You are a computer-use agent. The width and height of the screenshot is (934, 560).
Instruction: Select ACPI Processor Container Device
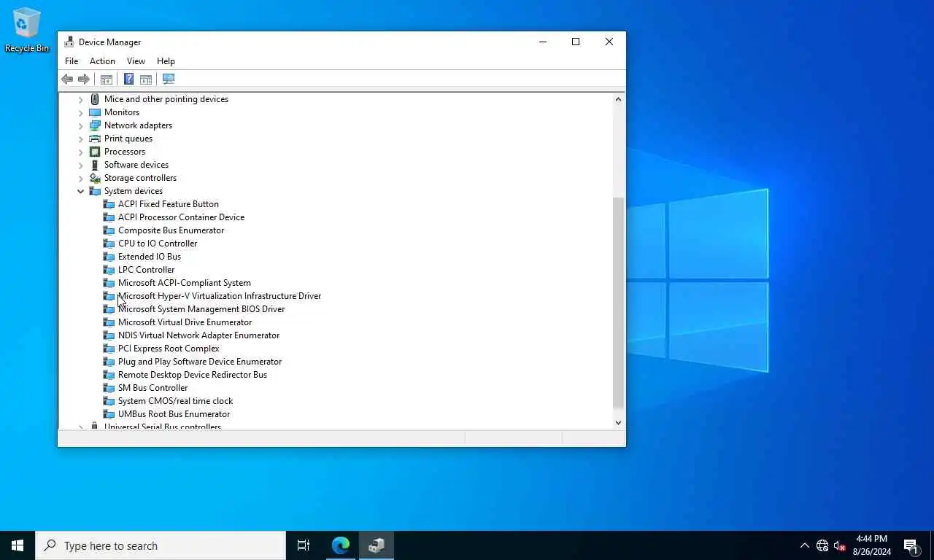click(181, 217)
